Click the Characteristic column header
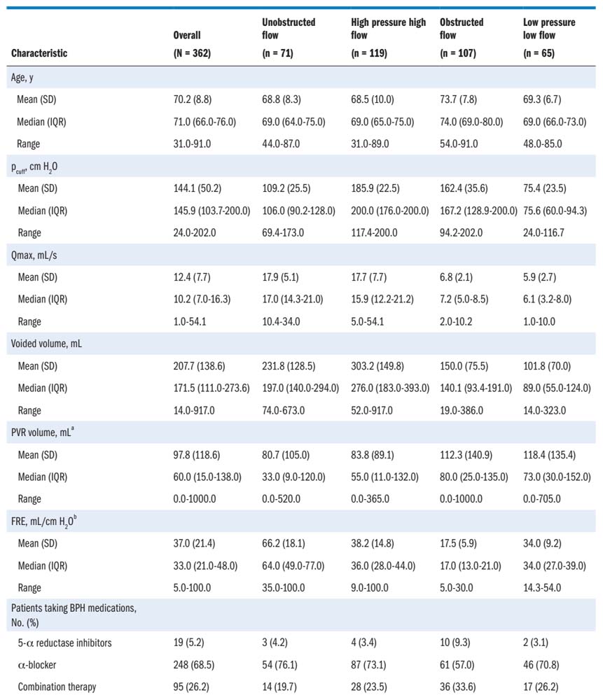This screenshot has height=700, width=603. click(x=39, y=54)
